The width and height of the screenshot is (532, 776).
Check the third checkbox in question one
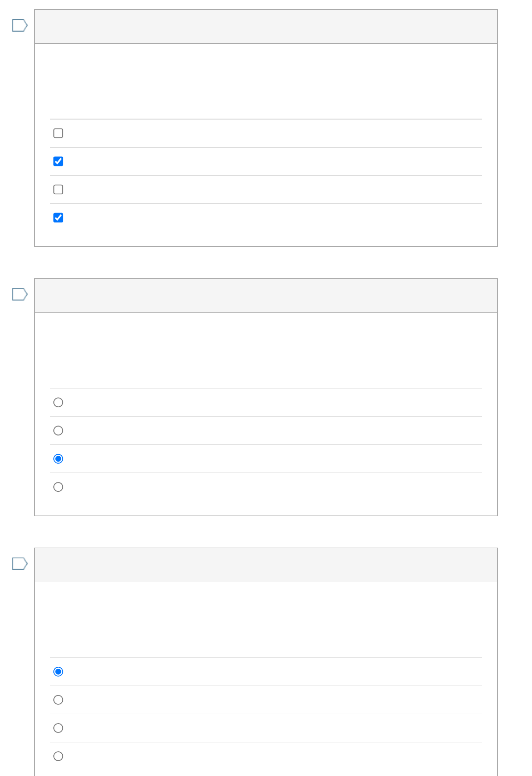tap(58, 189)
